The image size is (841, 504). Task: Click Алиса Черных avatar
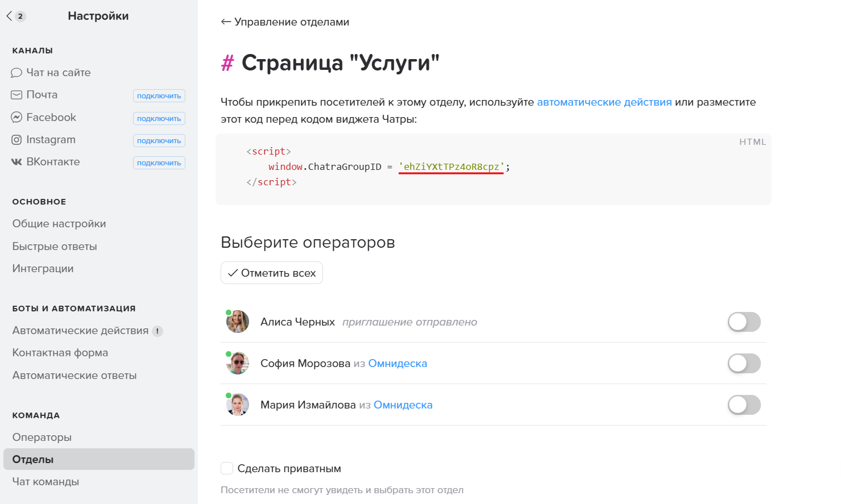click(x=238, y=322)
